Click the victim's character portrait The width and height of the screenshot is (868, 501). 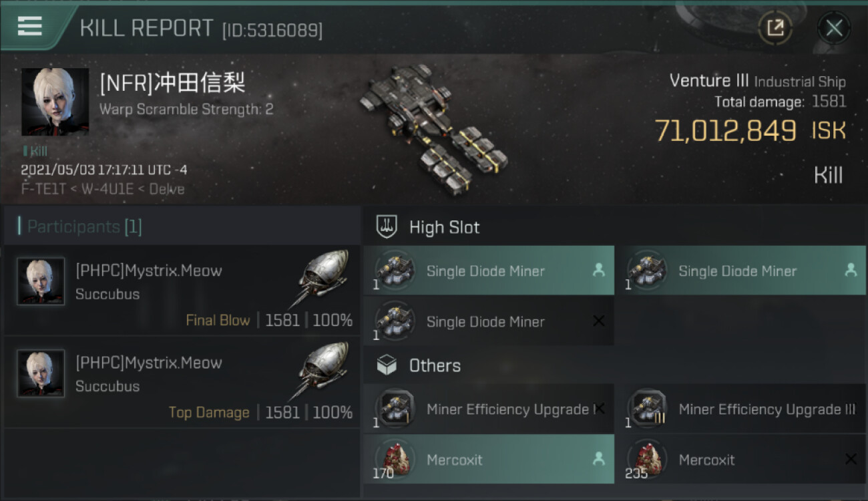55,102
